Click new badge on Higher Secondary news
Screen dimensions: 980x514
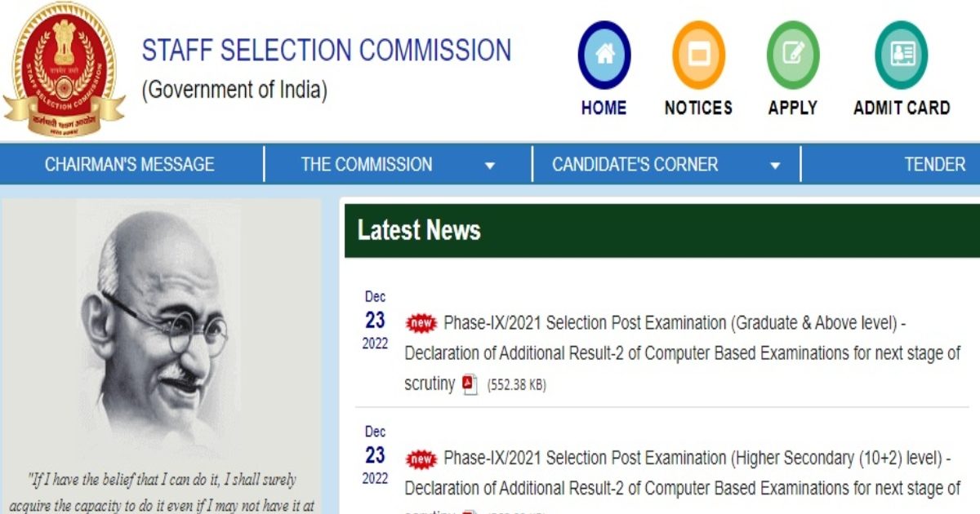(421, 459)
